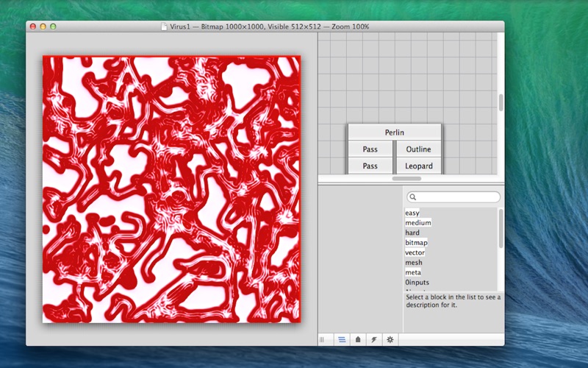Choose the 'medium' tag in list
Image resolution: width=588 pixels, height=368 pixels.
click(x=418, y=223)
